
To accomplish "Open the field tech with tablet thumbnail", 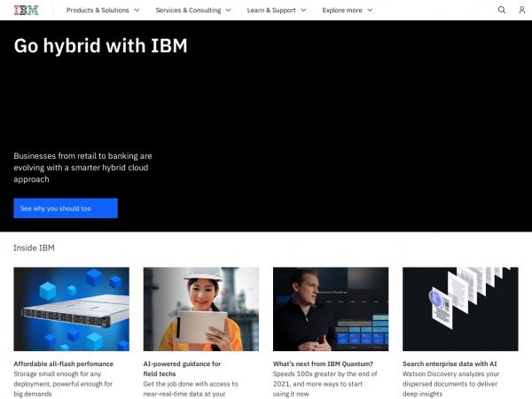I will point(201,309).
